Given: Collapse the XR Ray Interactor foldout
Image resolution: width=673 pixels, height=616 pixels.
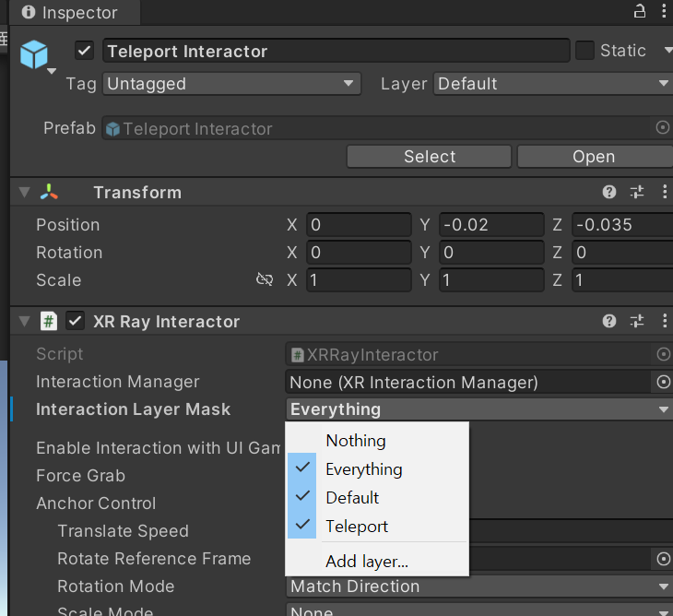Looking at the screenshot, I should [x=25, y=321].
